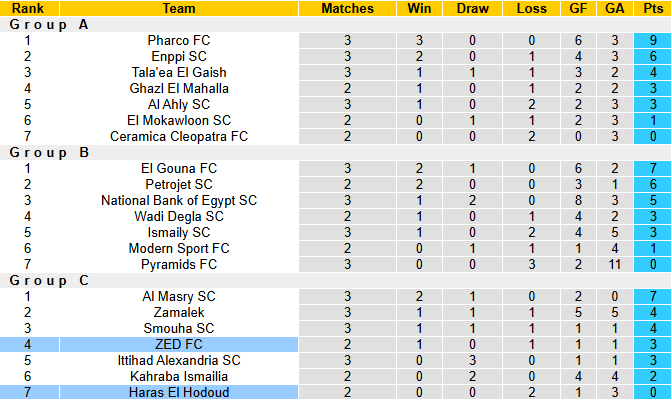
Task: Click the Rank column header
Action: 27,8
